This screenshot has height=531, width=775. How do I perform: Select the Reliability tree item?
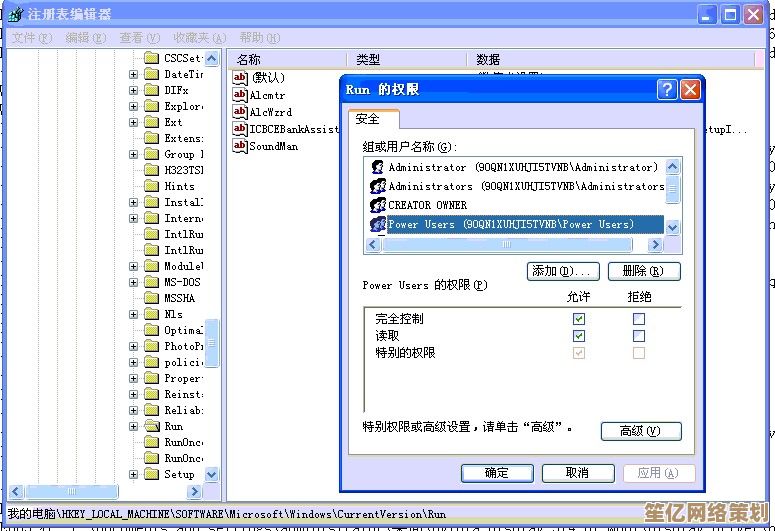(183, 410)
